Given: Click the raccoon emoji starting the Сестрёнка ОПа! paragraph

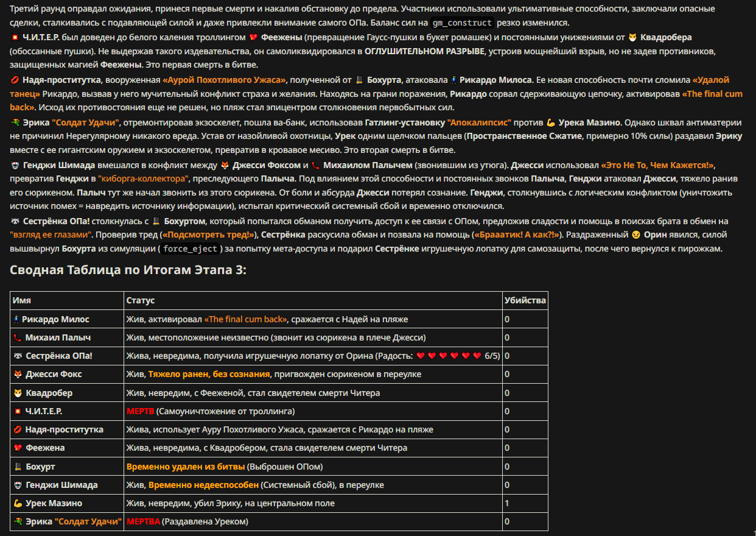Looking at the screenshot, I should click(x=15, y=221).
